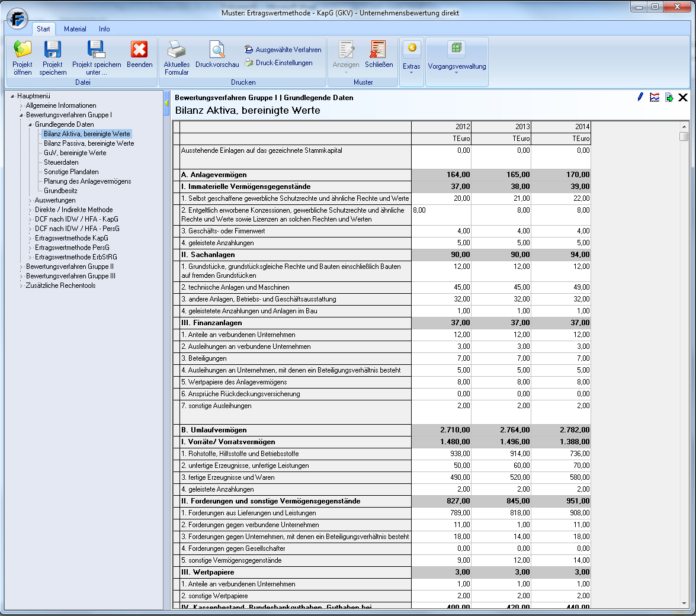Click the Anzeigen Muster icon
This screenshot has height=616, width=696.
click(x=346, y=50)
